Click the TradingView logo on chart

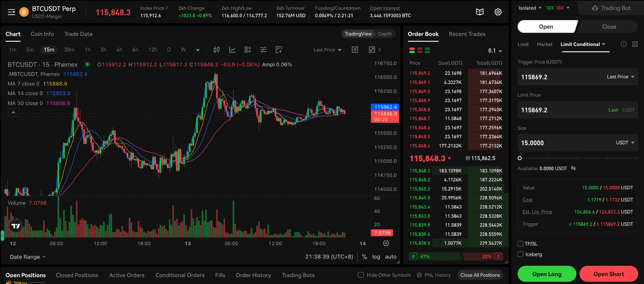[x=16, y=226]
